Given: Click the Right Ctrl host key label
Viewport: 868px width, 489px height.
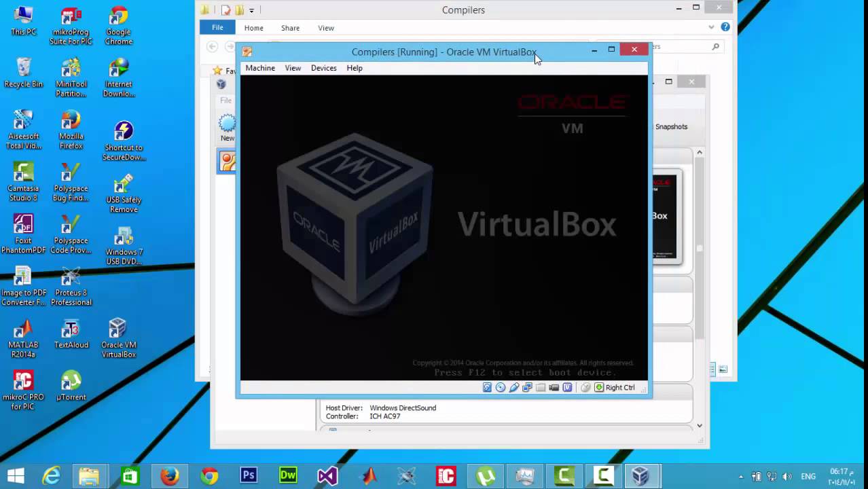Looking at the screenshot, I should pyautogui.click(x=620, y=387).
